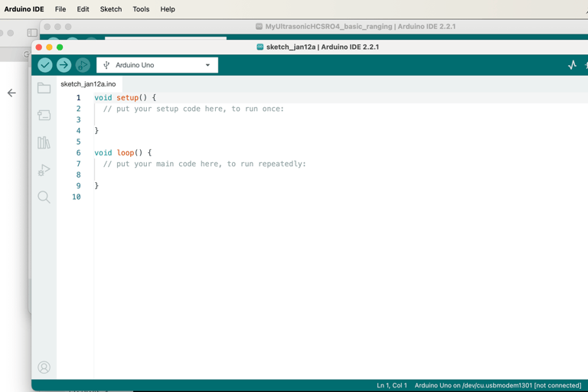Close the sketch_jan12a window red button
The width and height of the screenshot is (588, 392).
[38, 47]
